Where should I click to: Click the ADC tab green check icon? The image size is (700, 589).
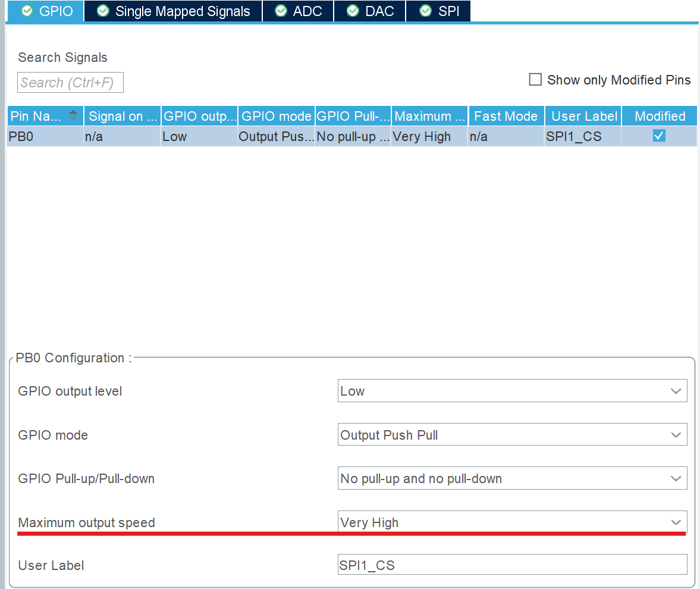point(281,11)
